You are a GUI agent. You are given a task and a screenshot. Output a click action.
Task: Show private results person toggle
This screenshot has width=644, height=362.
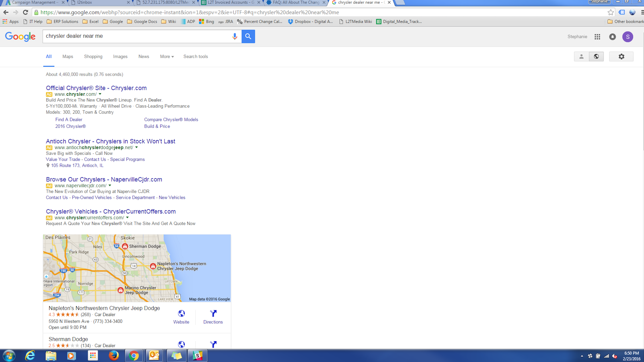click(581, 56)
